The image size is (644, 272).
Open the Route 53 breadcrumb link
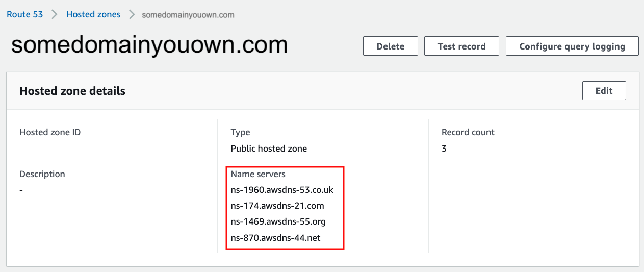click(x=24, y=14)
